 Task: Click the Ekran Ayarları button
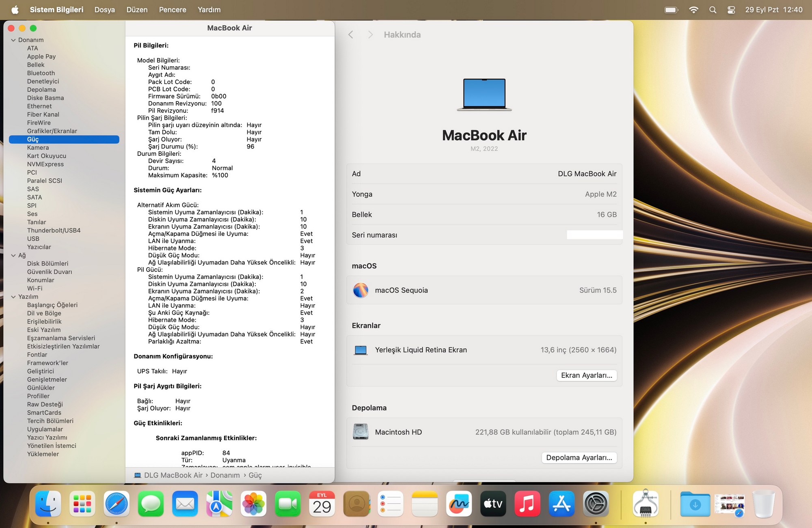point(586,375)
